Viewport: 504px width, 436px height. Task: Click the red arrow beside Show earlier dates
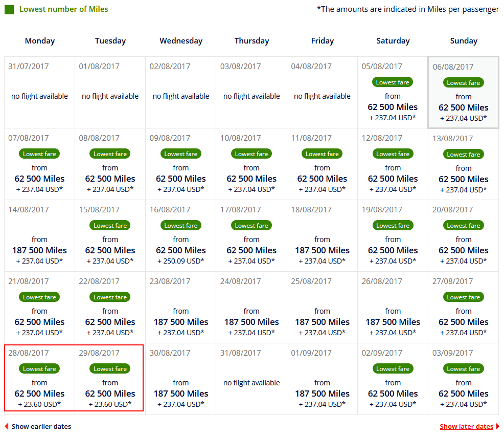click(x=7, y=426)
